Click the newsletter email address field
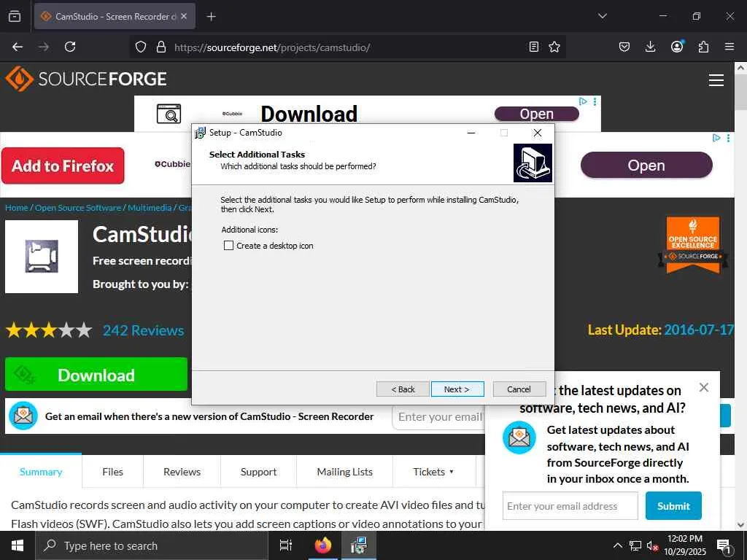 [x=570, y=506]
